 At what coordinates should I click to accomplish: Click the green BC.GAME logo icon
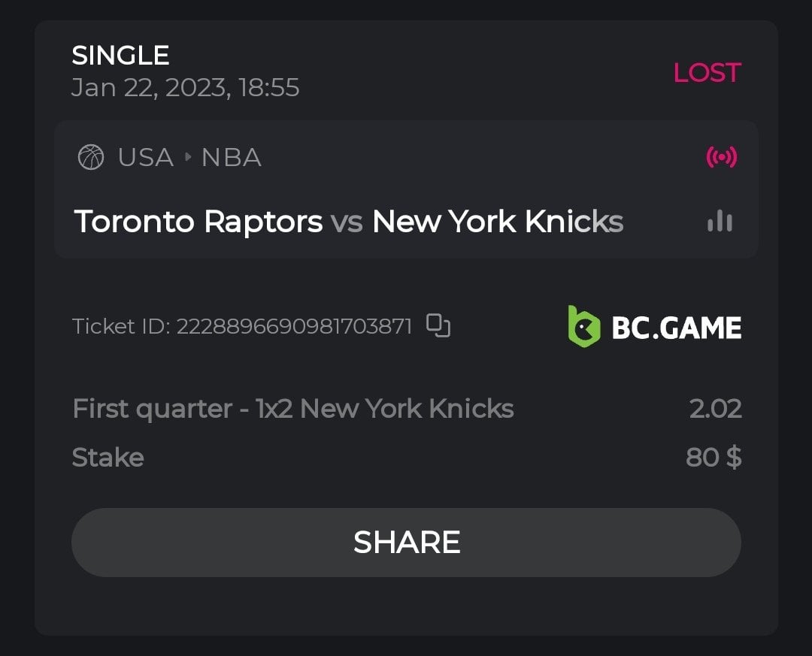584,327
